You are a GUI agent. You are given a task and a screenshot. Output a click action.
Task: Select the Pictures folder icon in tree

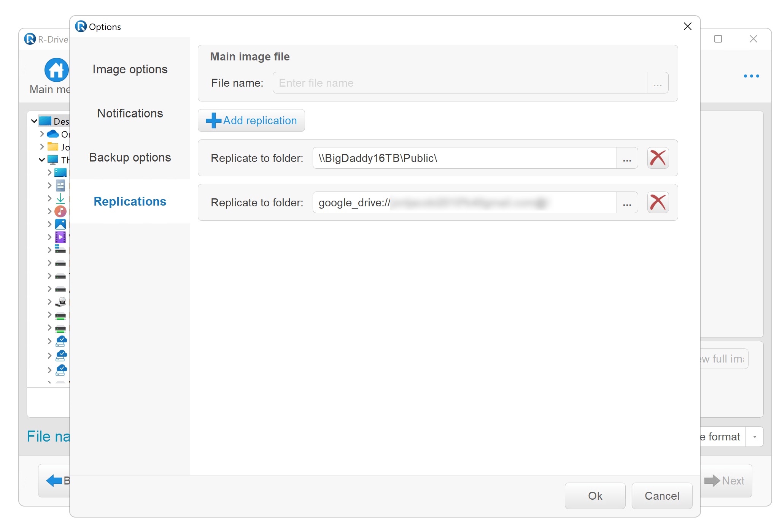pyautogui.click(x=60, y=224)
